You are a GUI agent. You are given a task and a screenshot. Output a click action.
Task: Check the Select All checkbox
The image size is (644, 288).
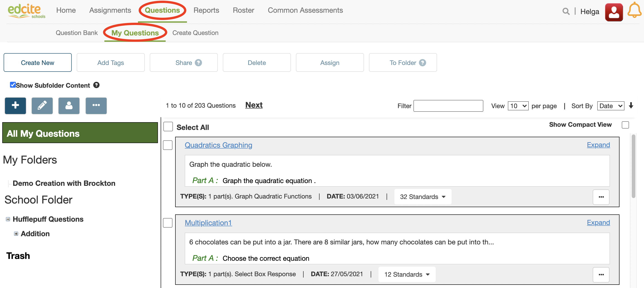pos(168,127)
